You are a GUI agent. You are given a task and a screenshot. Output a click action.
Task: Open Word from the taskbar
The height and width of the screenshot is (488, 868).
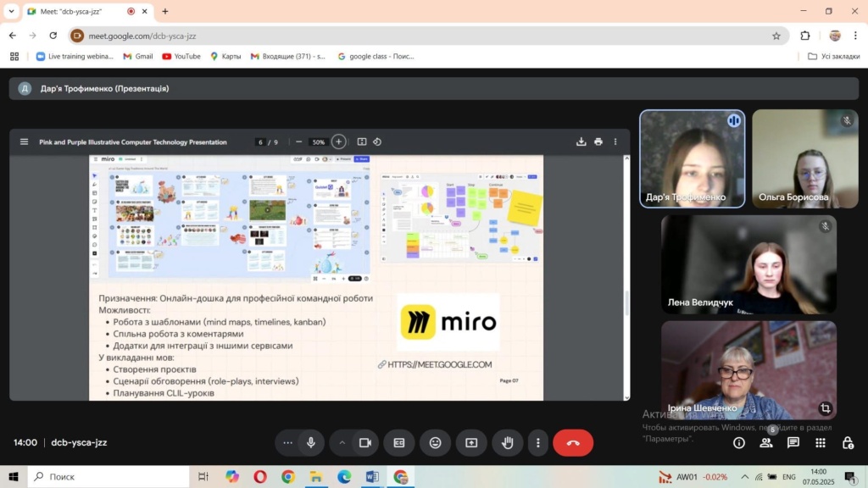(372, 476)
